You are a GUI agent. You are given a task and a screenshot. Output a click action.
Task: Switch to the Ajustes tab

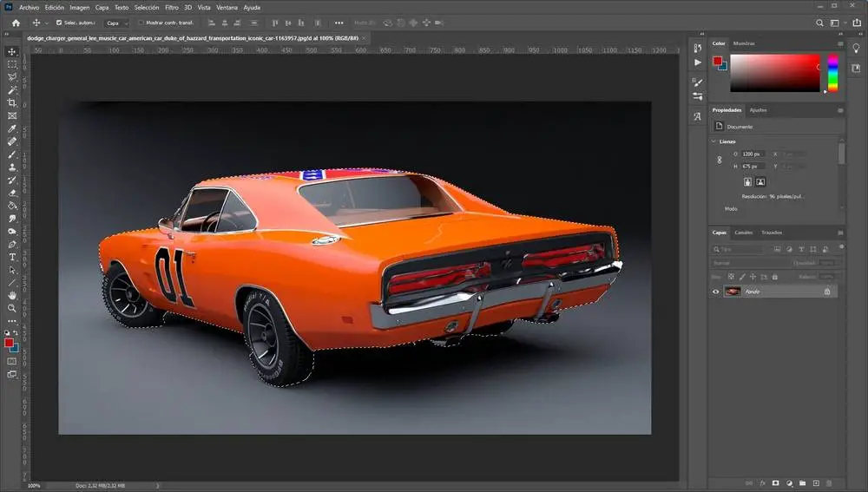coord(758,110)
